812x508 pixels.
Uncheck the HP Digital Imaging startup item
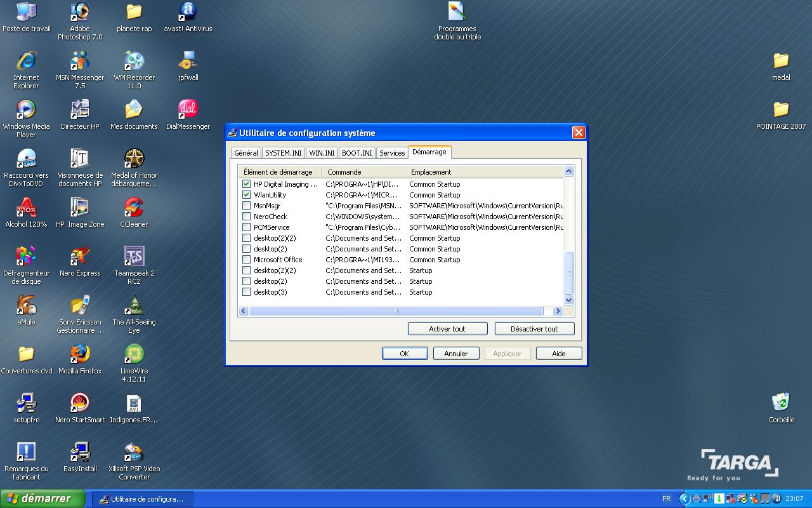247,184
